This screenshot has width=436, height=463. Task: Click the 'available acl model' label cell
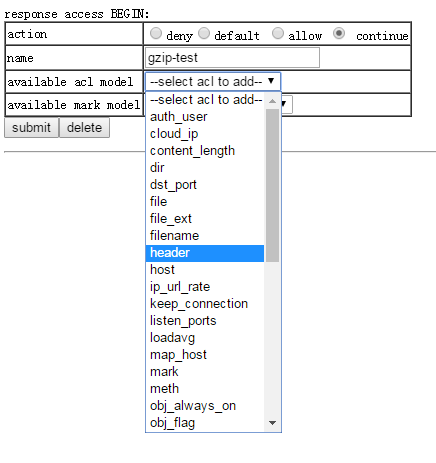point(74,82)
